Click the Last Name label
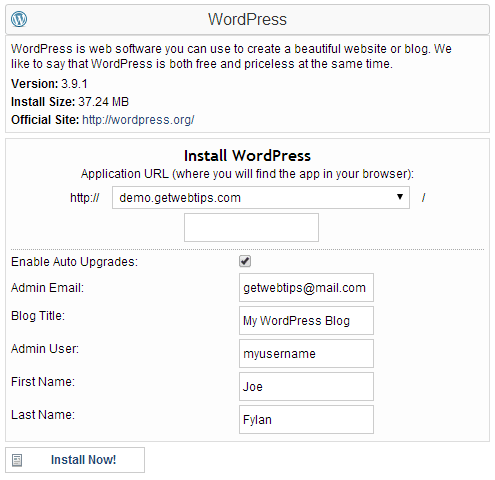This screenshot has width=495, height=480. [43, 415]
